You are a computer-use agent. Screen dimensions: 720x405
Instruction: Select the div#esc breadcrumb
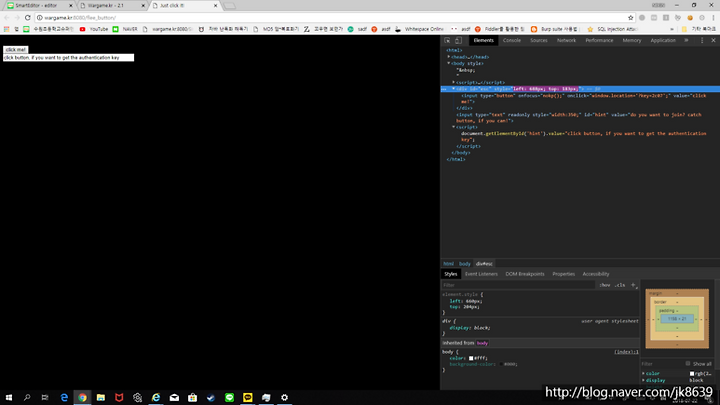click(x=484, y=264)
